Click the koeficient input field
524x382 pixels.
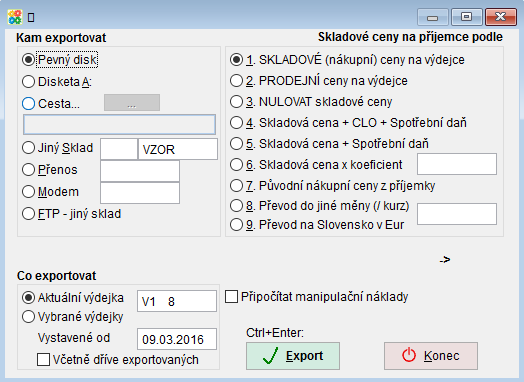point(457,164)
